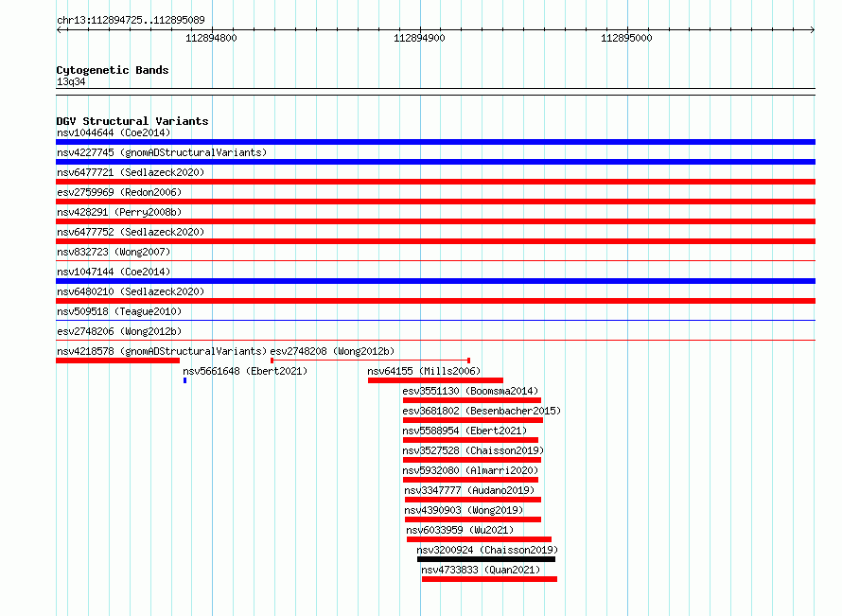The height and width of the screenshot is (616, 842).
Task: Click the 112894800 ruler position label
Action: pos(211,38)
